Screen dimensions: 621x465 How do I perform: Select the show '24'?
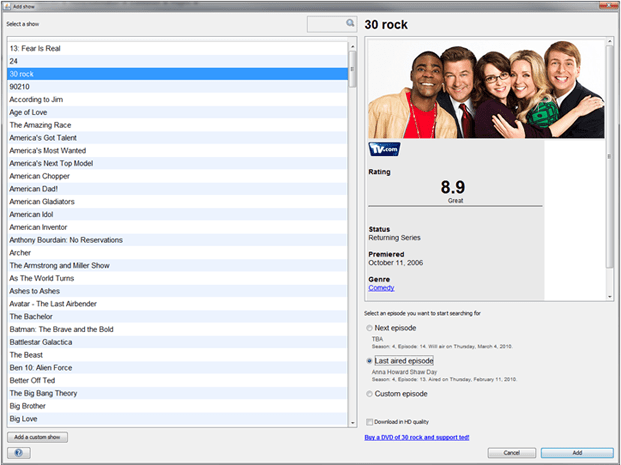pos(177,61)
